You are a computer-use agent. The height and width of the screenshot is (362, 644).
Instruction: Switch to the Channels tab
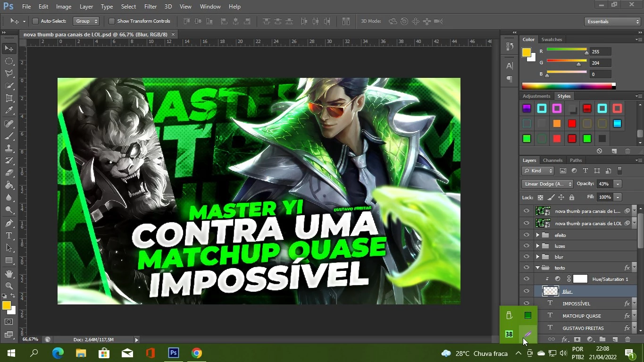(552, 160)
